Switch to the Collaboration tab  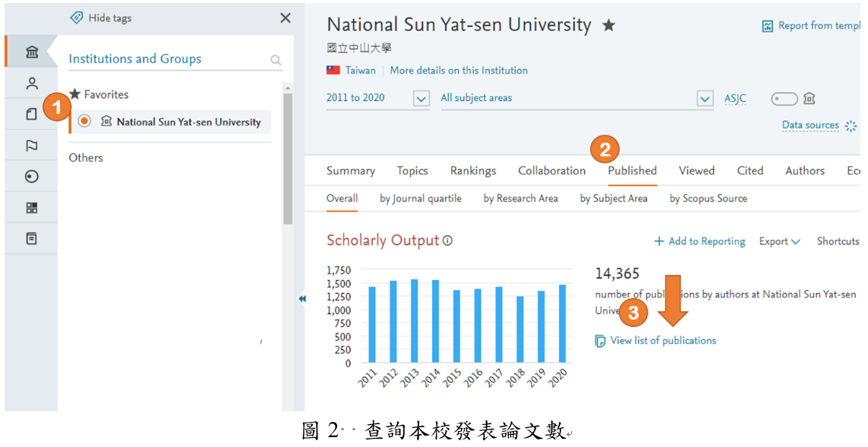(552, 171)
